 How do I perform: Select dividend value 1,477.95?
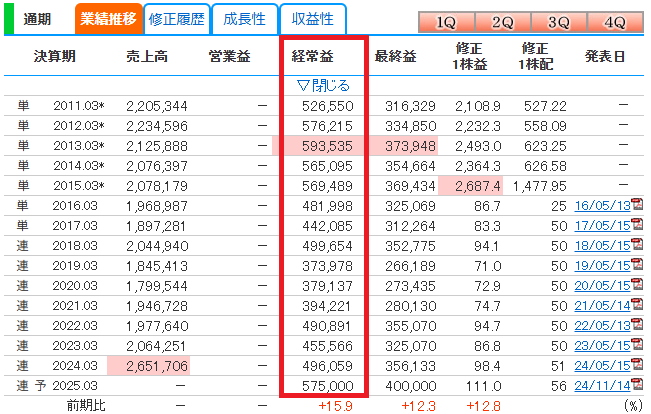(540, 186)
